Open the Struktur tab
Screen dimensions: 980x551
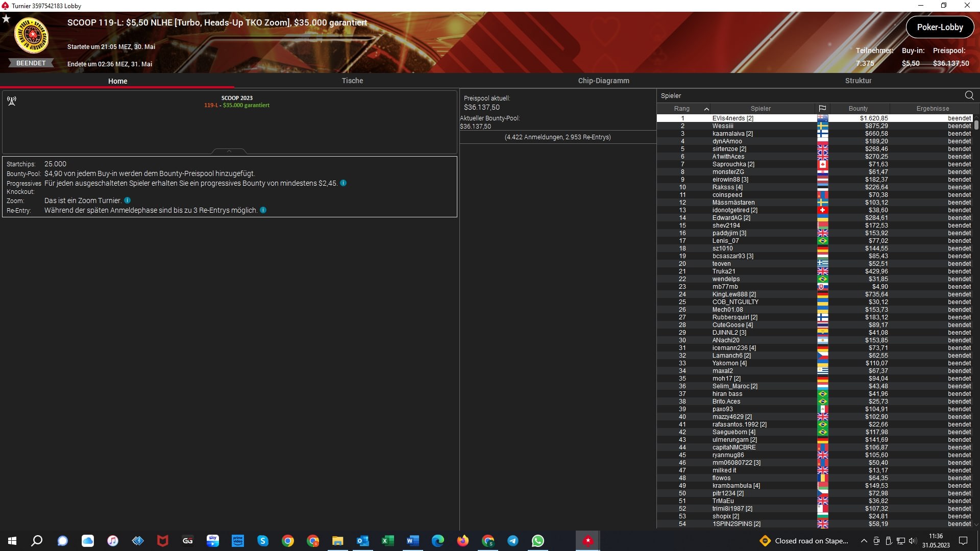point(858,81)
